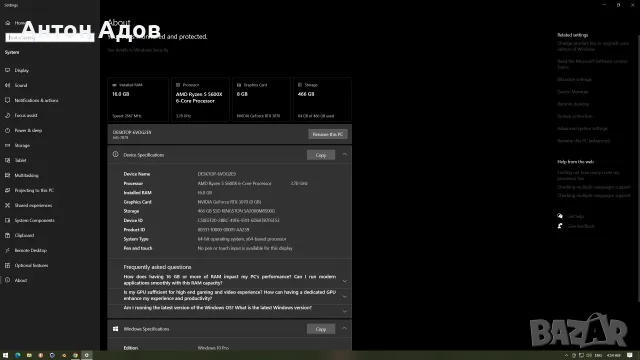Screen dimensions: 640x360
Task: Copy the Windows Specifications
Action: (x=321, y=329)
